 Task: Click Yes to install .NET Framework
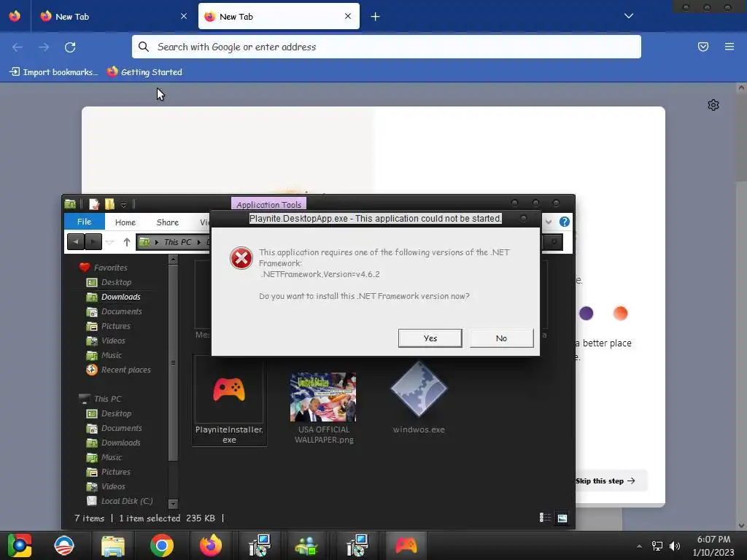(x=430, y=338)
